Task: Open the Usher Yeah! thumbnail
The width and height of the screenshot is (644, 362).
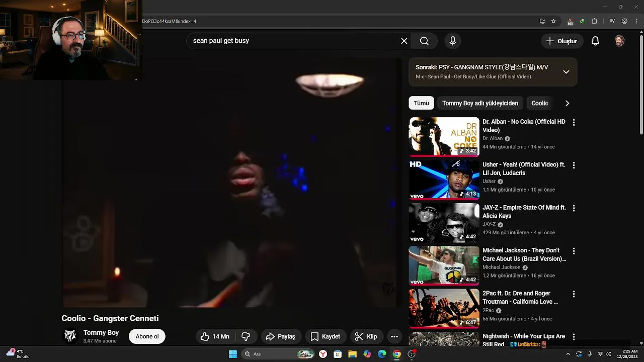Action: click(x=444, y=179)
